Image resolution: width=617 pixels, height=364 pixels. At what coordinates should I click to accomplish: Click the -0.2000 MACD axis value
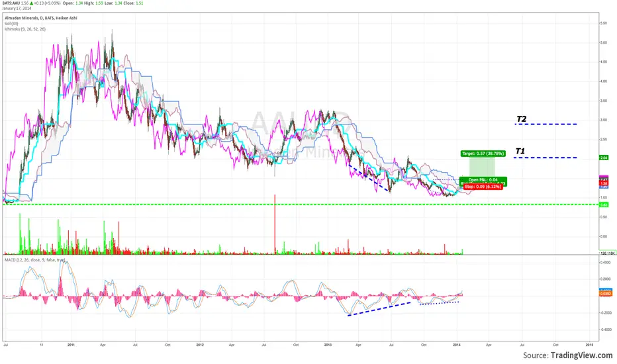point(605,313)
